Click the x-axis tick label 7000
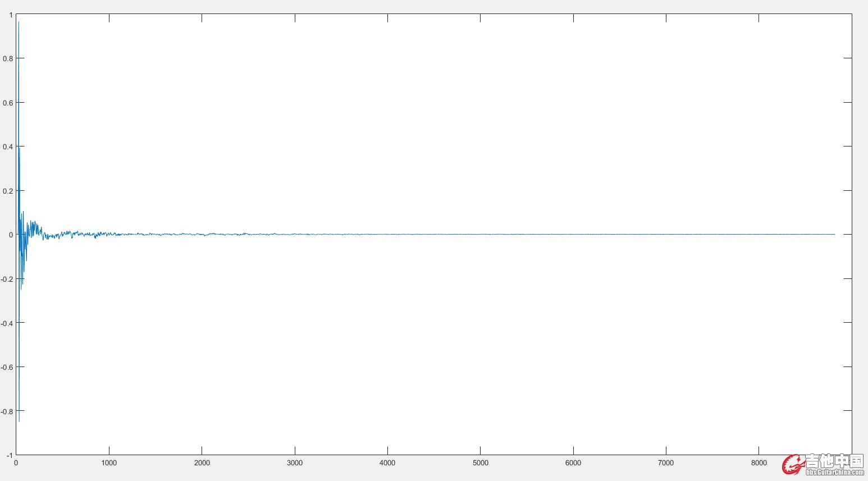 coord(666,463)
